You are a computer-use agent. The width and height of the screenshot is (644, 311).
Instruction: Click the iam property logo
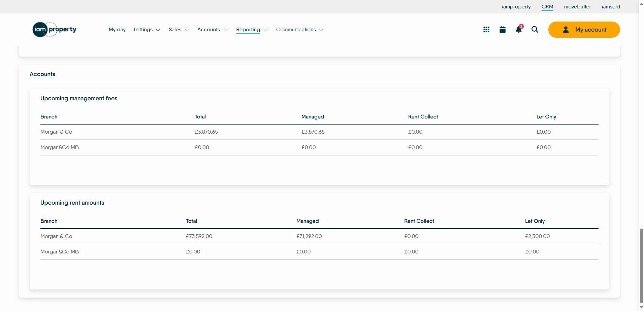pos(54,30)
